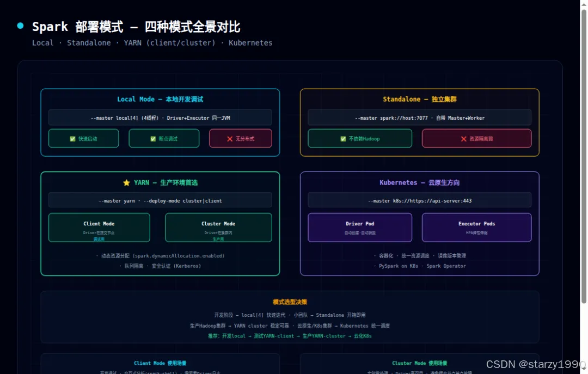The image size is (588, 374).
Task: Click the orange heading '模式选型决策'
Action: point(290,302)
